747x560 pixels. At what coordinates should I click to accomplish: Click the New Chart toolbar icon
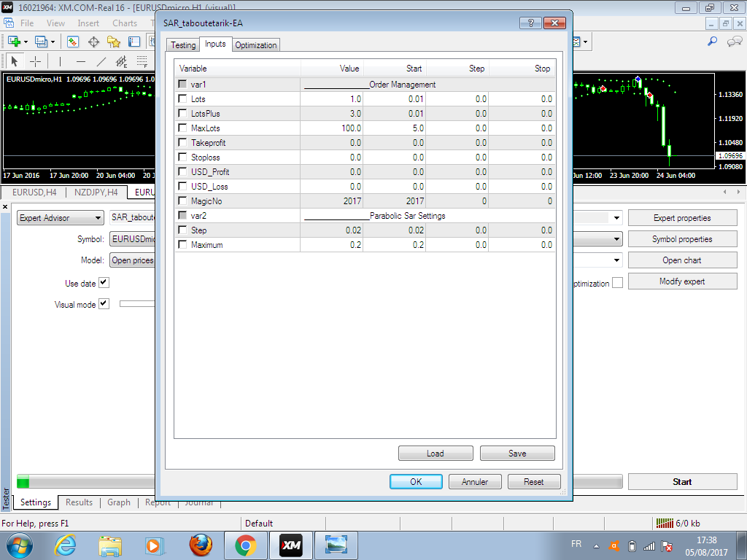point(13,42)
